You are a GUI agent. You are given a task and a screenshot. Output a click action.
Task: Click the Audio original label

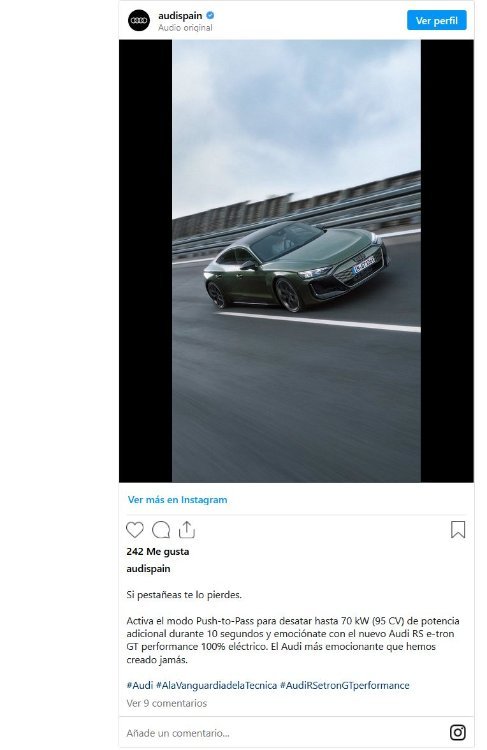[x=185, y=28]
